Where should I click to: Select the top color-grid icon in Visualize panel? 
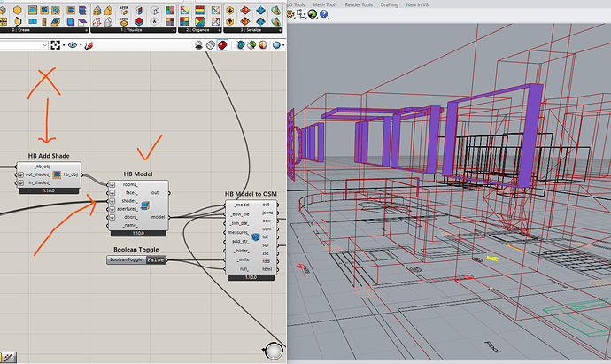[x=170, y=10]
